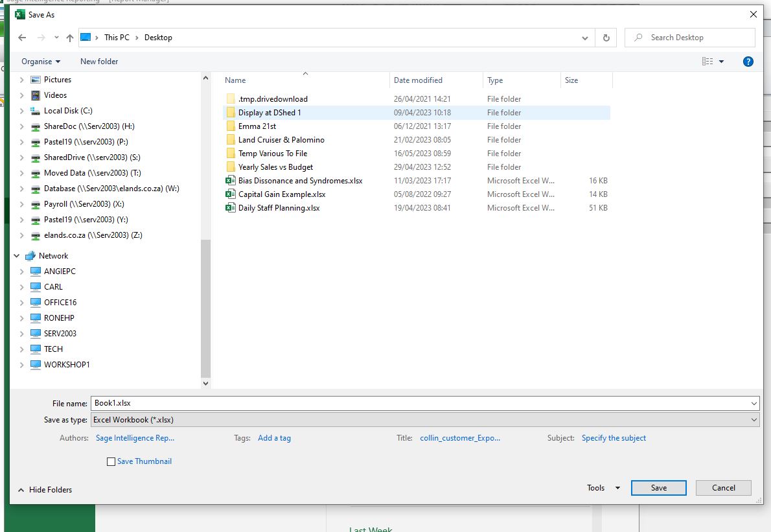Click the Add a tag link
The width and height of the screenshot is (771, 532).
point(274,438)
